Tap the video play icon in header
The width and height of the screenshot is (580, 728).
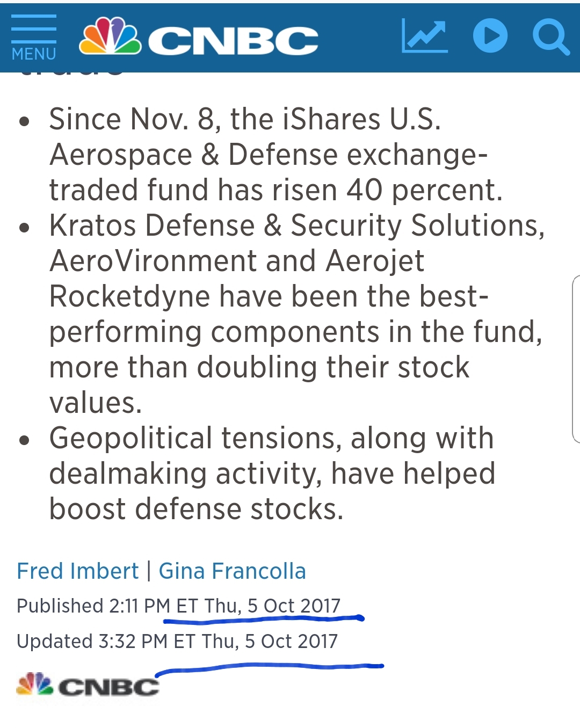pyautogui.click(x=490, y=36)
